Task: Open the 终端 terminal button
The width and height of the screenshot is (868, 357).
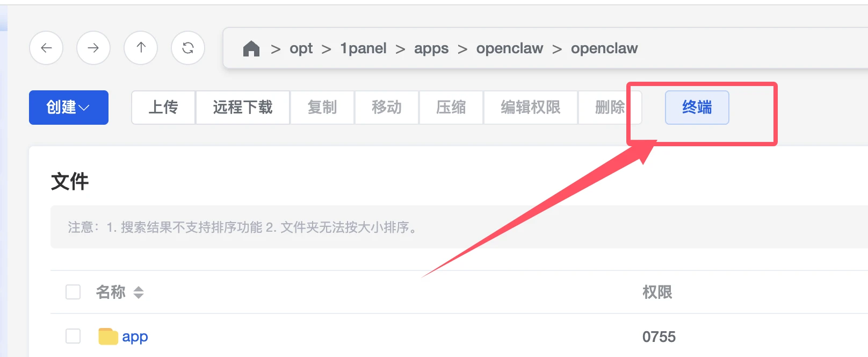Action: pyautogui.click(x=697, y=108)
